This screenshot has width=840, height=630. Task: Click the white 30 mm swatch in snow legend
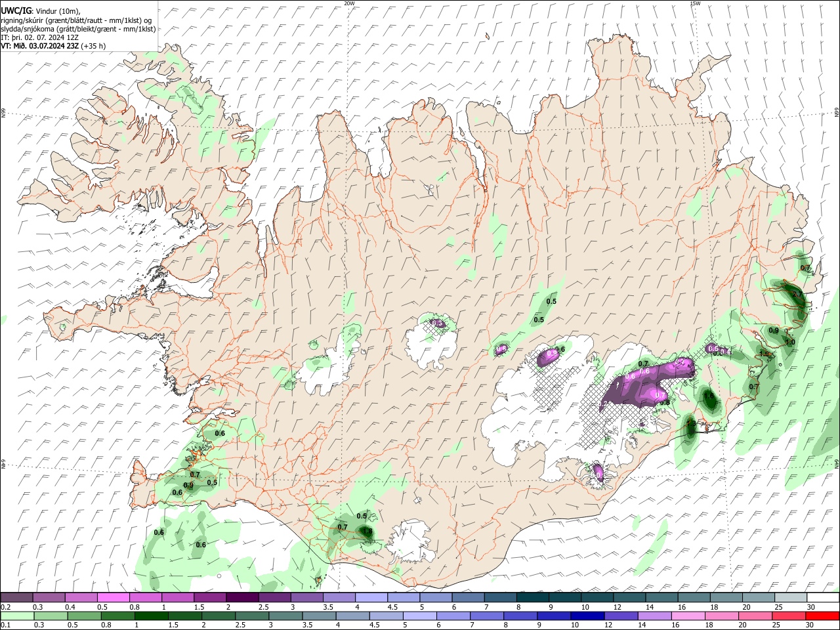823,598
